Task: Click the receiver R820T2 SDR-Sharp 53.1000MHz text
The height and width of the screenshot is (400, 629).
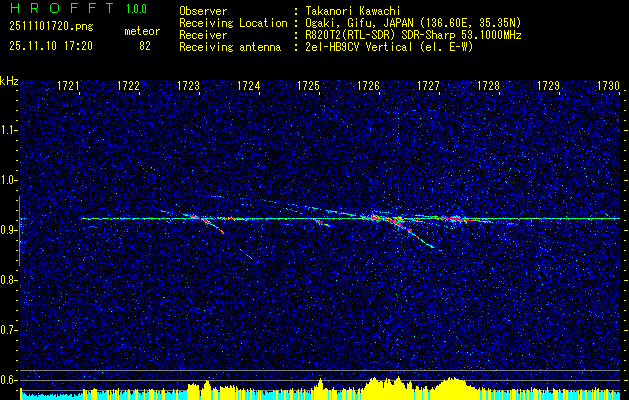Action: point(412,35)
